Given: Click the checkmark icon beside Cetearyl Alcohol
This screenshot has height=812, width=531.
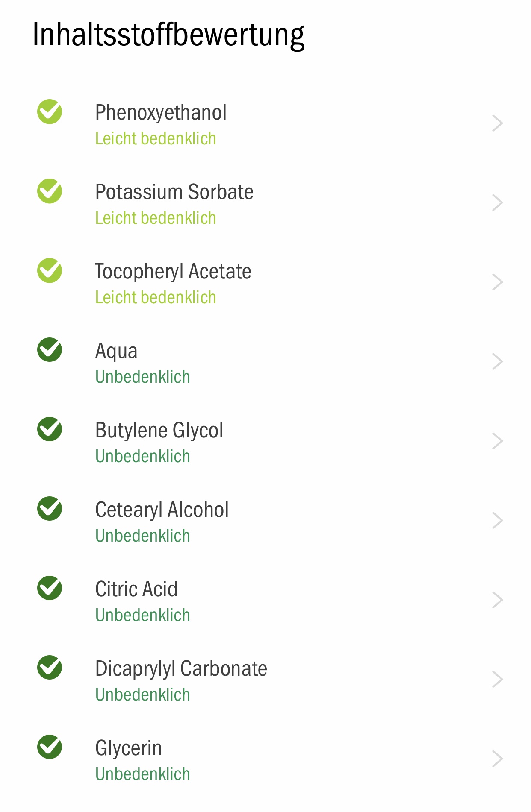Looking at the screenshot, I should pos(50,509).
